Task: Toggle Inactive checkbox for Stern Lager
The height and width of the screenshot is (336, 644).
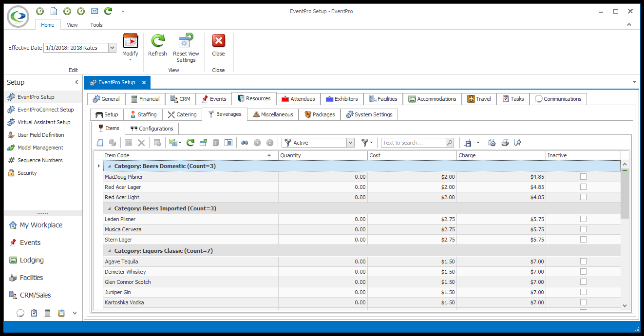Action: tap(583, 240)
